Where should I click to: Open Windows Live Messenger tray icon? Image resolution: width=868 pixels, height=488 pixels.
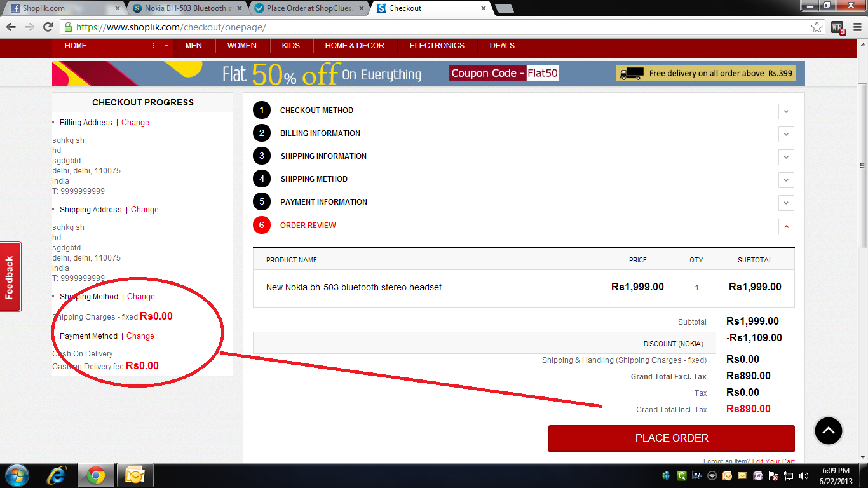point(667,476)
